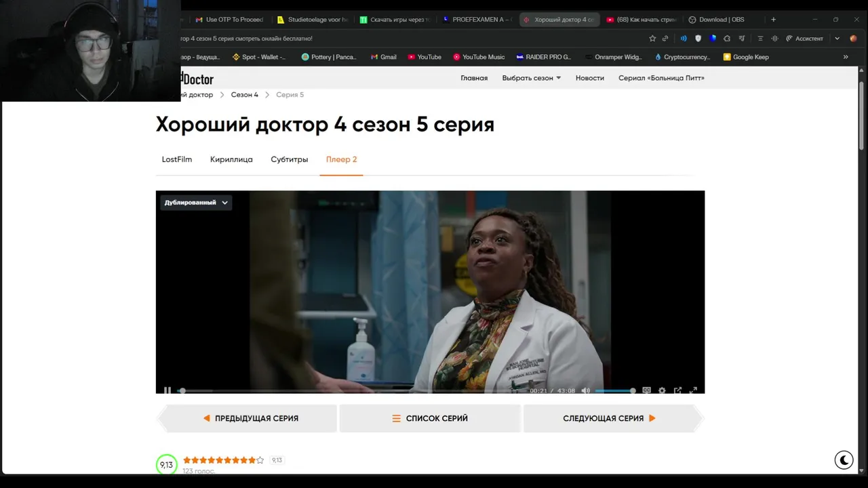Open the Новости menu item

point(590,78)
